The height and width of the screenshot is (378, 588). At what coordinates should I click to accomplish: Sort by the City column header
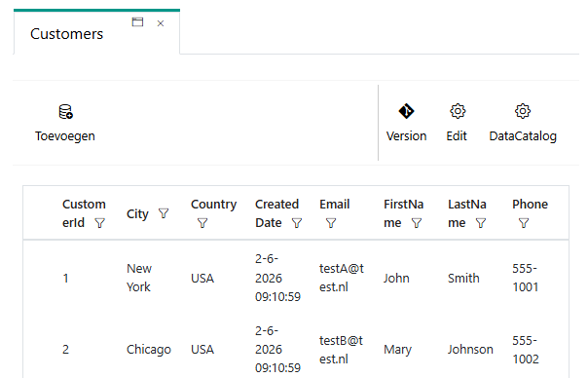pos(137,214)
